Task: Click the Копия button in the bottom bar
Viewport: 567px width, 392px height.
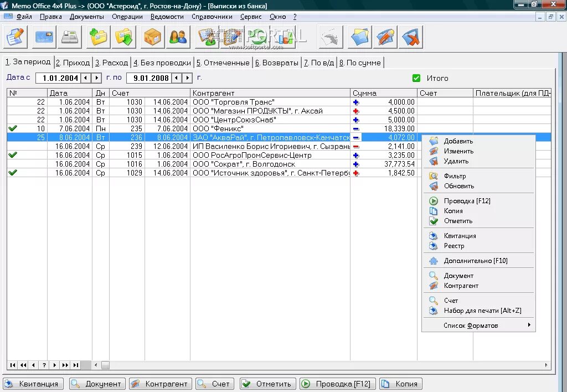Action: pos(401,384)
